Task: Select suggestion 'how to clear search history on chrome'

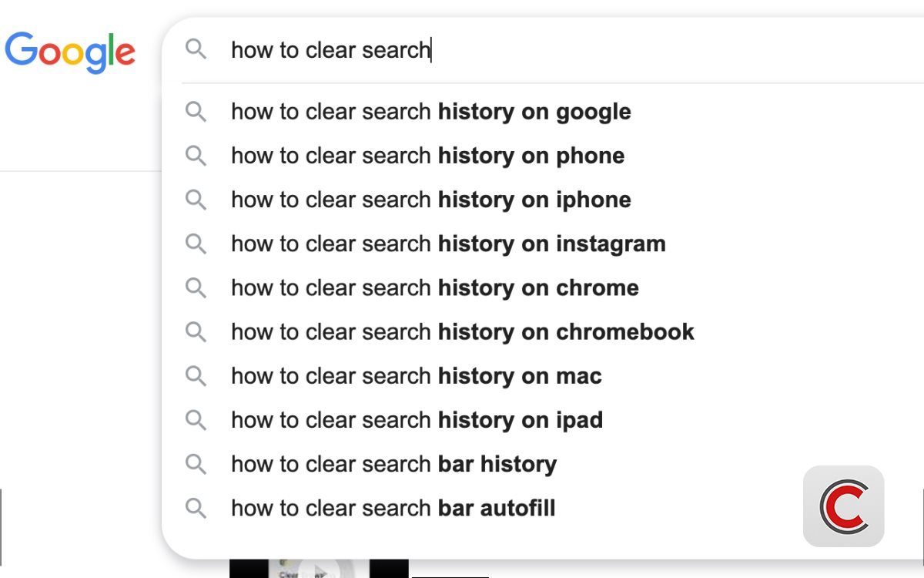Action: pos(434,287)
